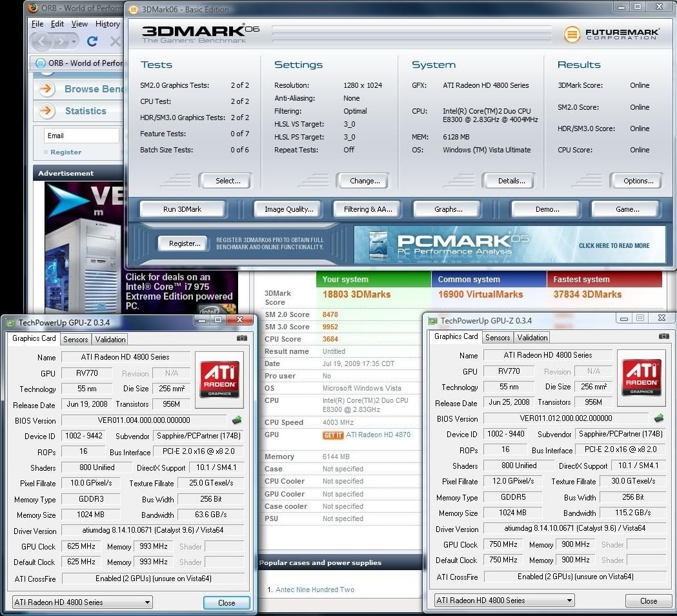Focus the Email input field
This screenshot has width=677, height=616.
(x=81, y=136)
